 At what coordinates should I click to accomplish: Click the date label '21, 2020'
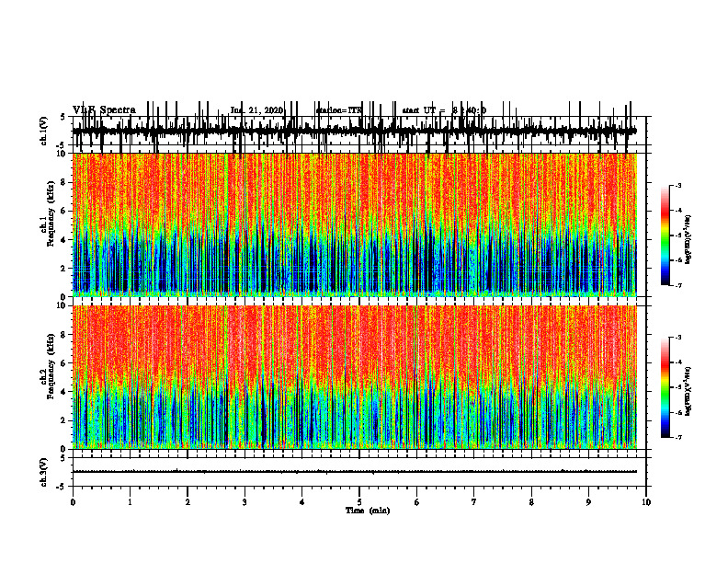pyautogui.click(x=264, y=110)
